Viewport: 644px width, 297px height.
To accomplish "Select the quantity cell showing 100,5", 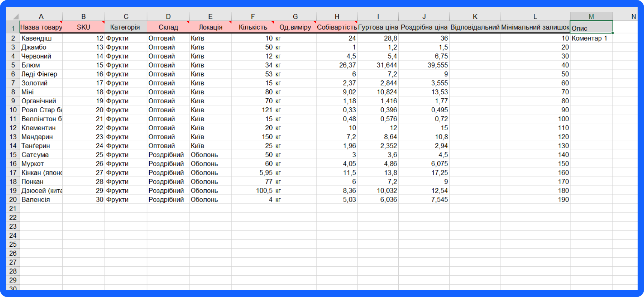I will (x=253, y=191).
